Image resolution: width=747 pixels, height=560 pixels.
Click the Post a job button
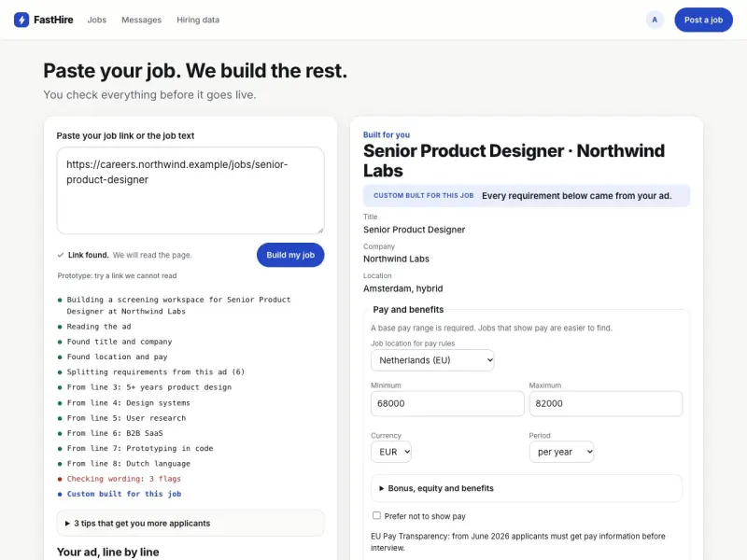703,20
